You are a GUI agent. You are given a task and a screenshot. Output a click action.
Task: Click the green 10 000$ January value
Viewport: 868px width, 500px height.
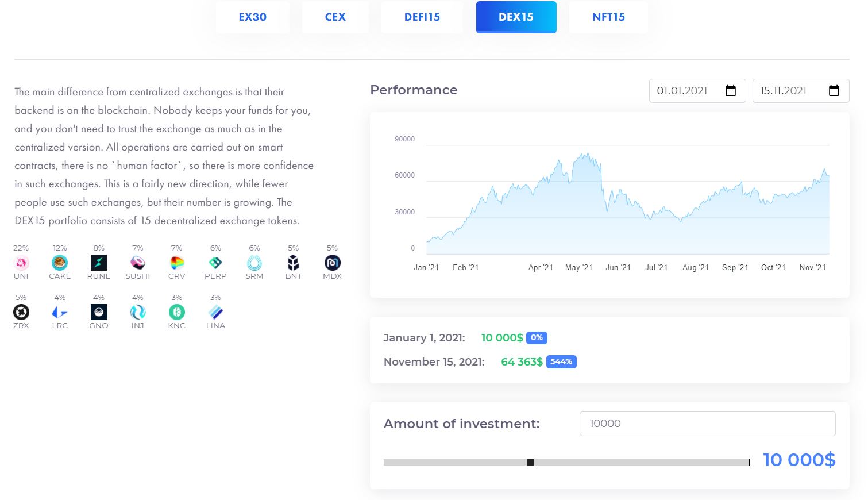(502, 338)
